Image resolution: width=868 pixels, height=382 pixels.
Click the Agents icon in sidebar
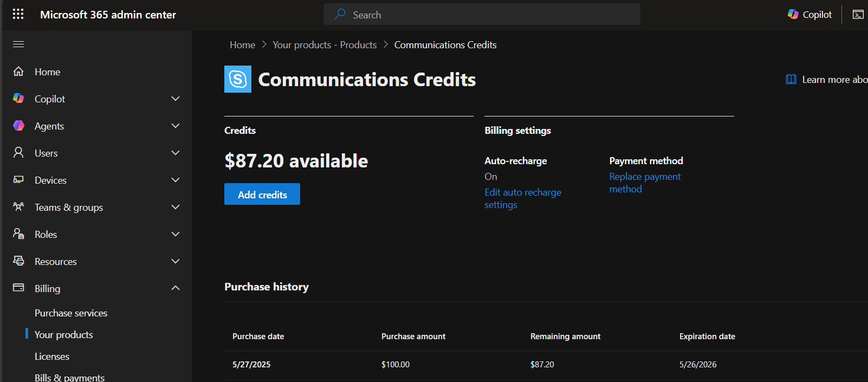click(x=18, y=125)
